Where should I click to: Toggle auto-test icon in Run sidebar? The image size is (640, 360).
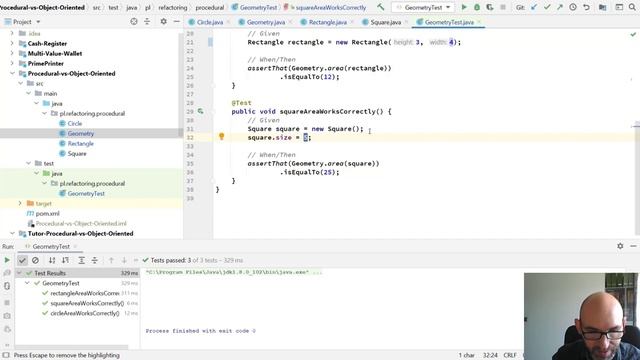[7, 286]
